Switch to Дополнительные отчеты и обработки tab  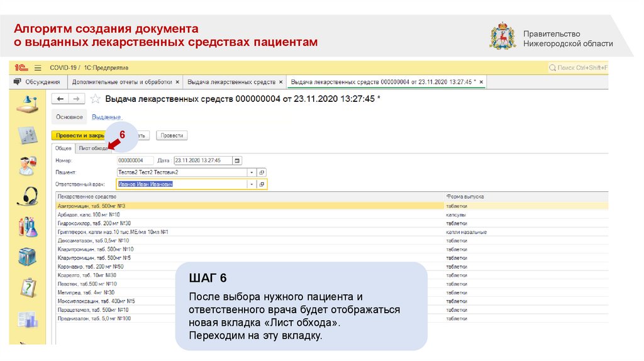click(x=122, y=82)
